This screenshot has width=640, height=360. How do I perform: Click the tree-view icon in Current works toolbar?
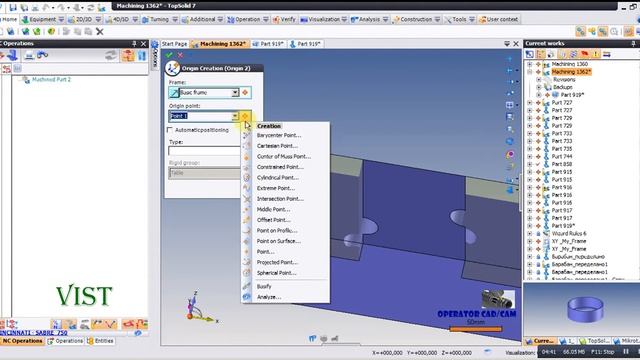tap(541, 54)
